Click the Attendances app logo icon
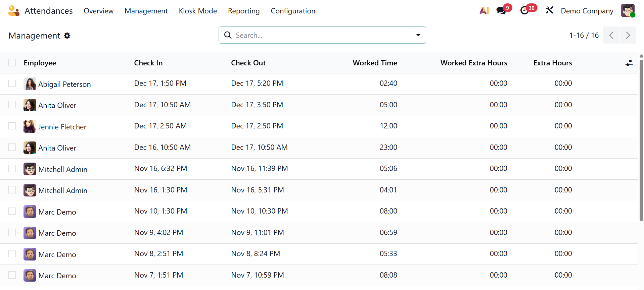Screen dimensions: 644x290 coord(14,11)
